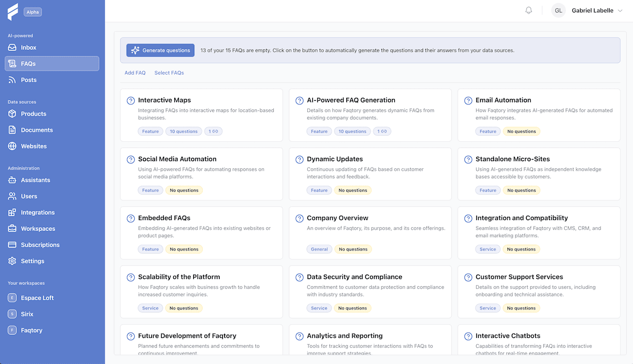Click the Integration and Compatibility card title
The image size is (633, 364).
pyautogui.click(x=522, y=218)
